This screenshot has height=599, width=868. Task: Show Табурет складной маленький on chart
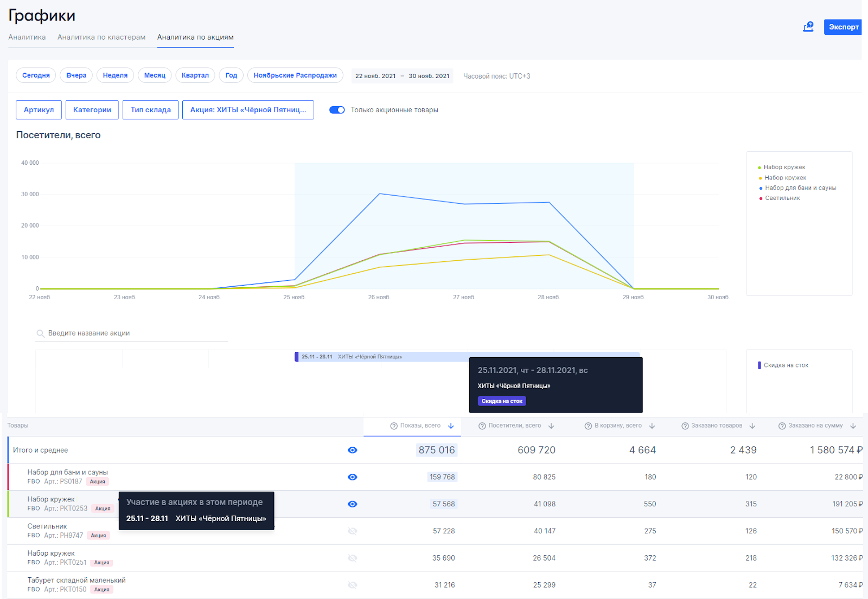coord(352,585)
